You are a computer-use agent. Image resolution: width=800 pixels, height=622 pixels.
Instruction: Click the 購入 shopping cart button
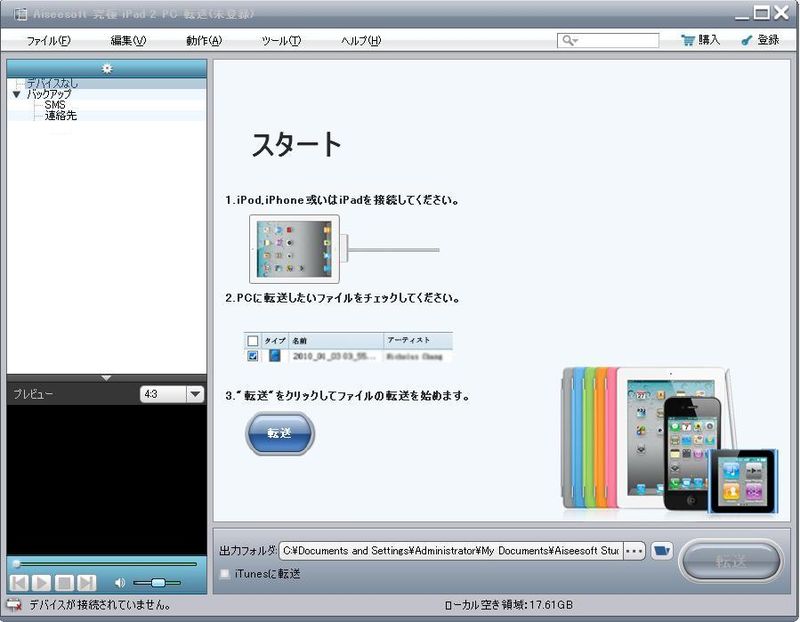pyautogui.click(x=701, y=40)
